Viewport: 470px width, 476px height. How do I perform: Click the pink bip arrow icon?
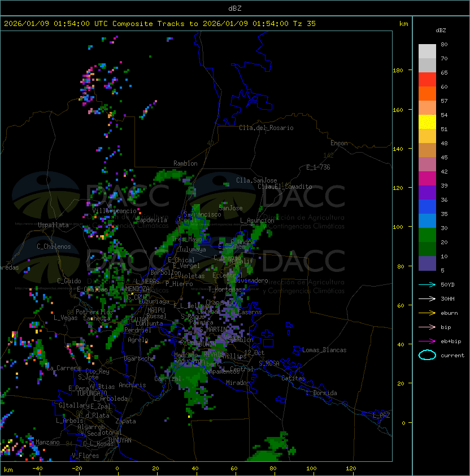(x=427, y=327)
